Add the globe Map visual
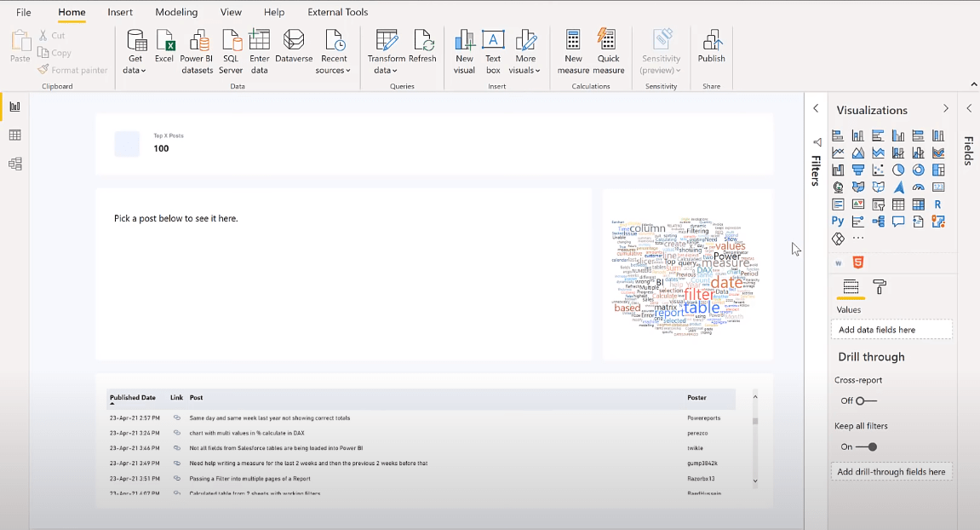This screenshot has width=980, height=530. click(838, 187)
